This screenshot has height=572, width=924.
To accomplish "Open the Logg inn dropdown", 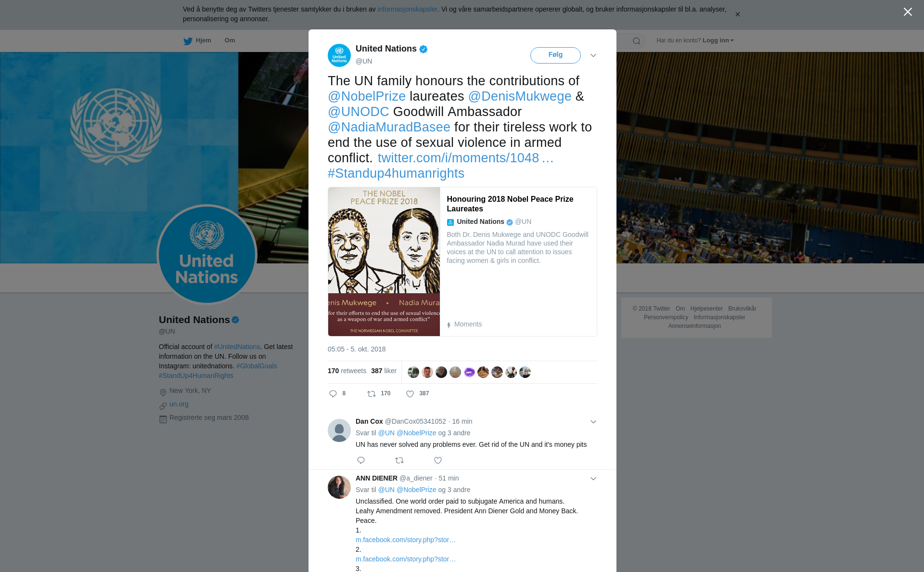I will point(718,40).
